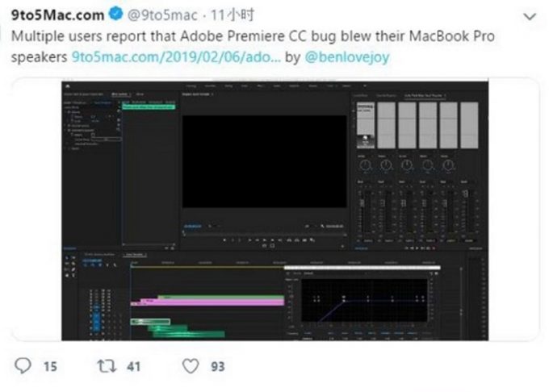Click the first pan knob in the mixer

point(364,164)
